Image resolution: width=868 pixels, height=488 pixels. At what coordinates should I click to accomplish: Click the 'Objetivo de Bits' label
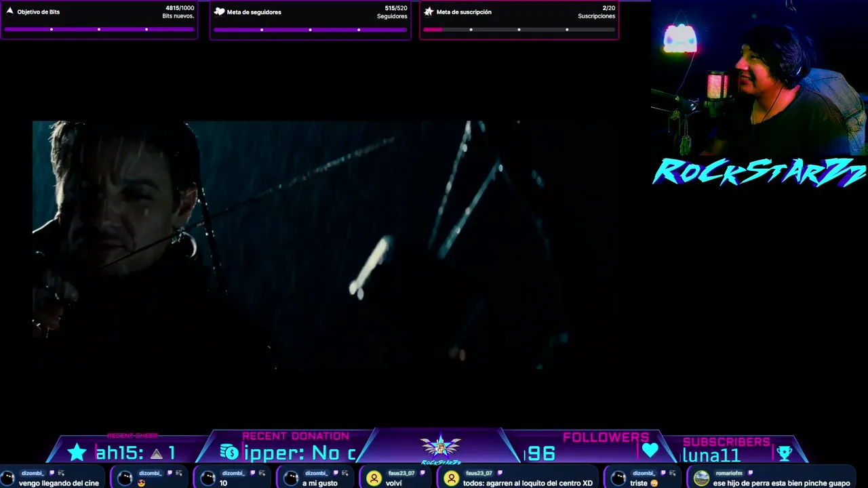(39, 12)
